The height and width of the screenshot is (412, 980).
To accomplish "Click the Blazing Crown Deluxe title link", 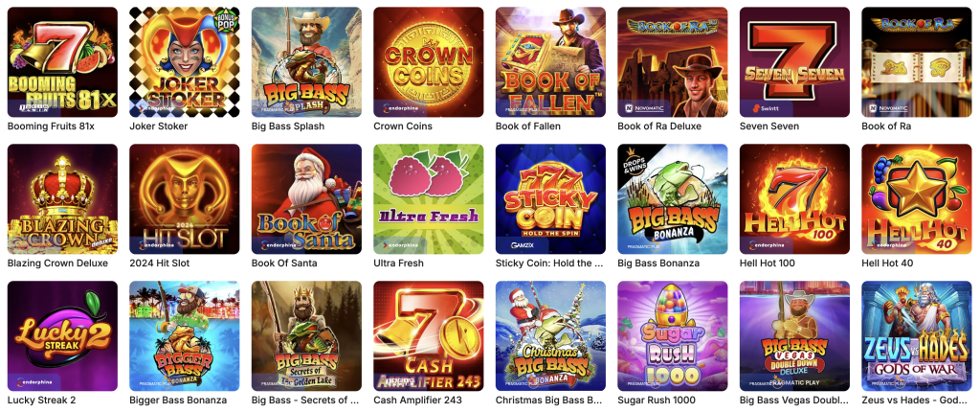I will coord(57,263).
